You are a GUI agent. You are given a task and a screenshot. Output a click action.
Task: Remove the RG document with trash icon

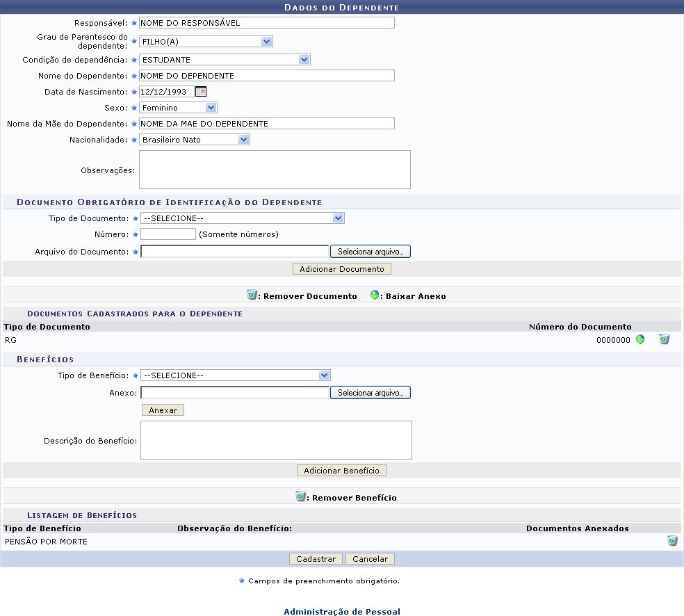[x=664, y=340]
